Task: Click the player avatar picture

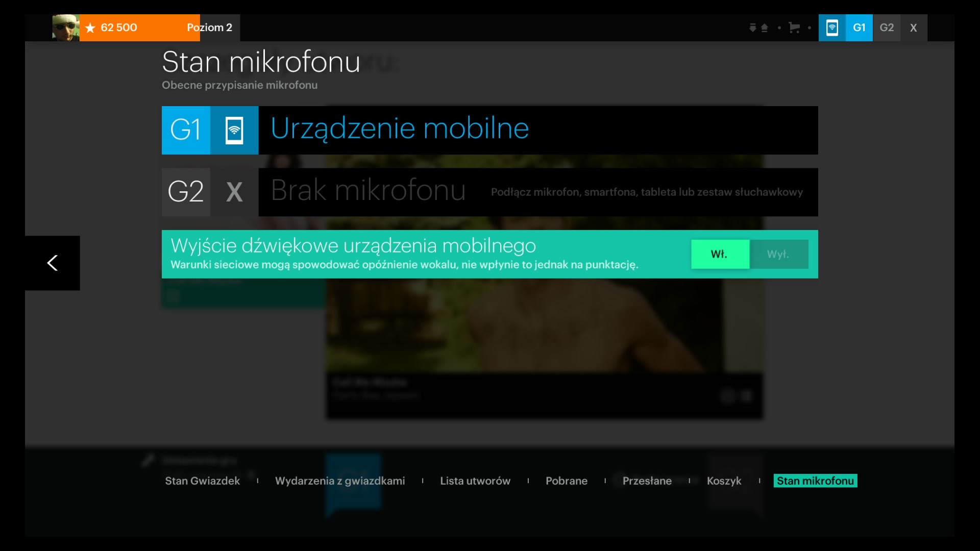Action: click(65, 28)
